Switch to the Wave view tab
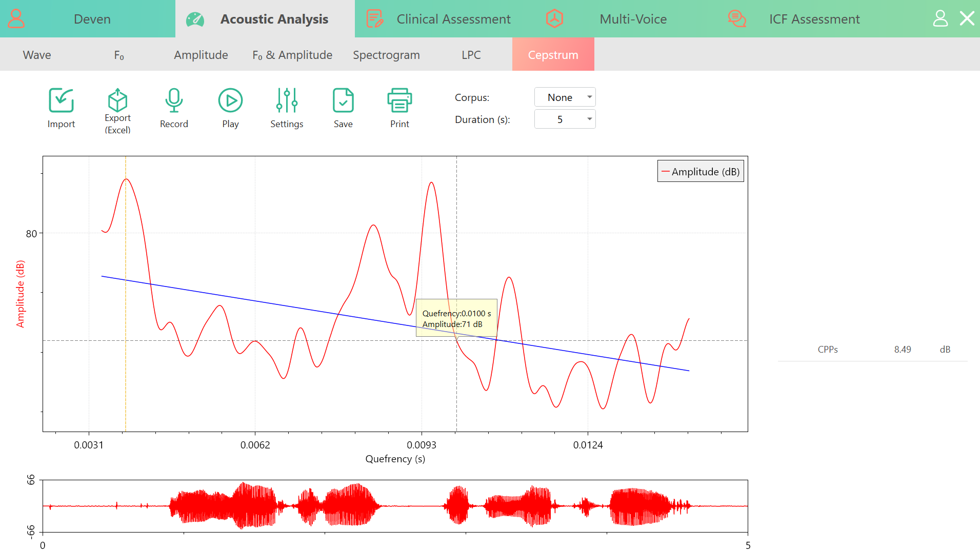The width and height of the screenshot is (980, 552). click(x=37, y=55)
